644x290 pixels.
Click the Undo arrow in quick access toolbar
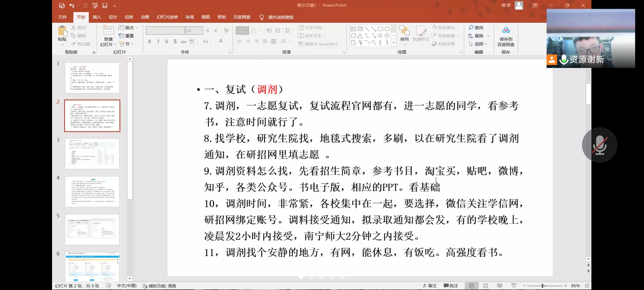[x=72, y=5]
